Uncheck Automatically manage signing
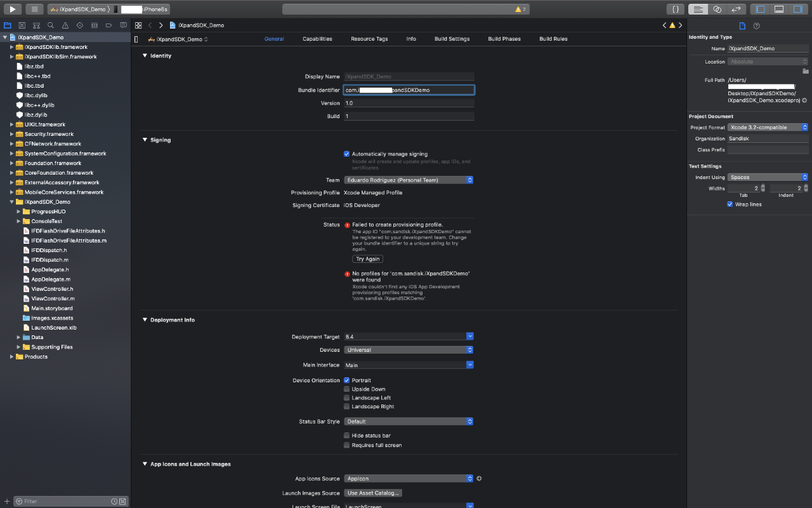This screenshot has width=812, height=508. click(346, 154)
